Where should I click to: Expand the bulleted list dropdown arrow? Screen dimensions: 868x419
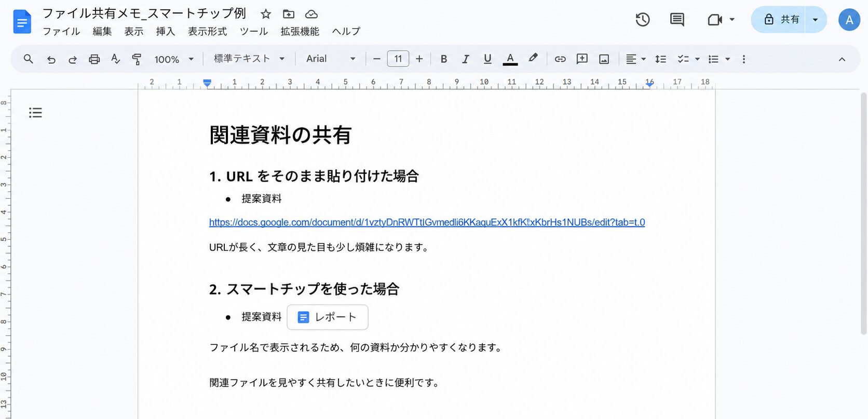click(728, 59)
